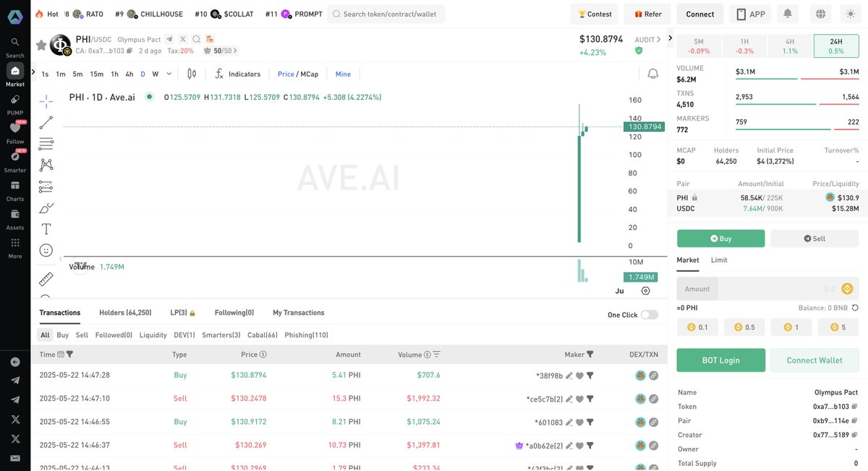This screenshot has width=868, height=471.
Task: Open the Indicators panel
Action: 237,74
